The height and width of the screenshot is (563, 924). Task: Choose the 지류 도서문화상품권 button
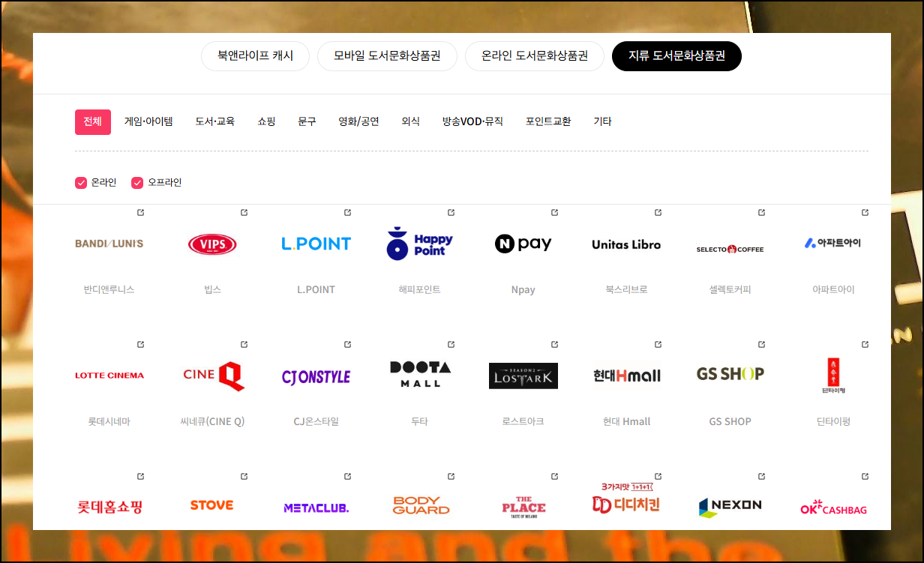tap(676, 56)
